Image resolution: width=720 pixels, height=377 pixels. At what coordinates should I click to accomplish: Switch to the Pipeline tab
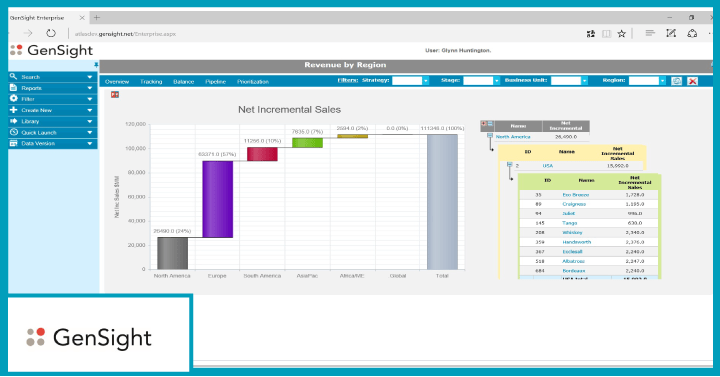(x=215, y=82)
